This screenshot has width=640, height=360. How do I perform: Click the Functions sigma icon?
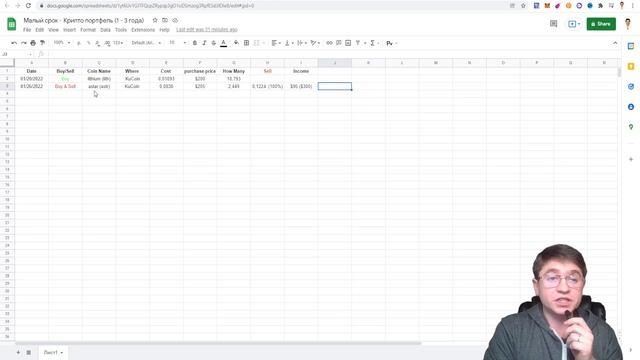point(372,43)
